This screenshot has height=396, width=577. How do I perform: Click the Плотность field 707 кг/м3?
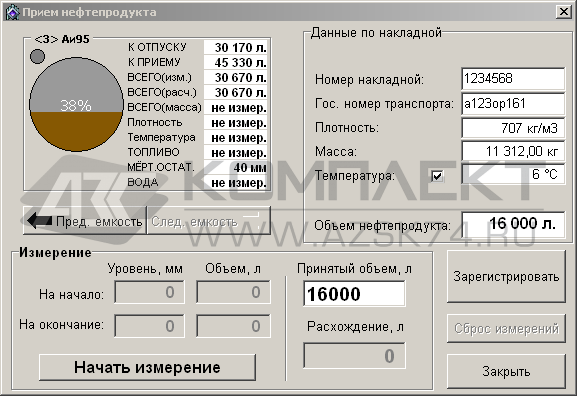point(513,128)
